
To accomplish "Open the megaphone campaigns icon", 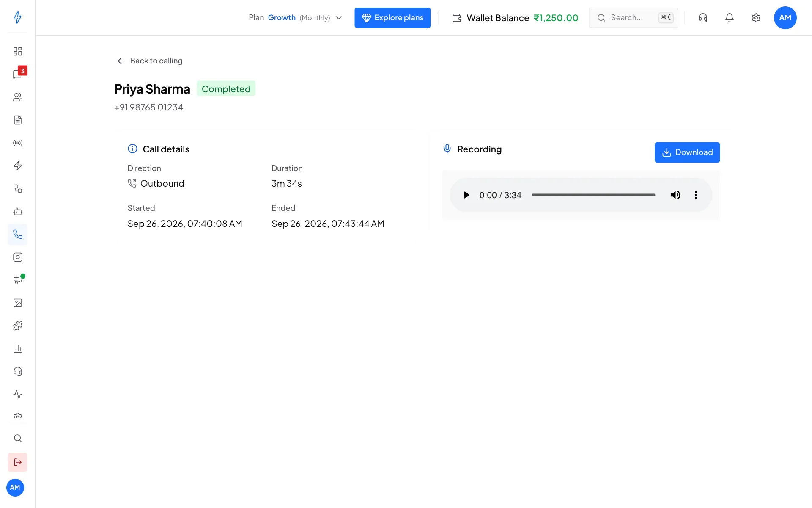I will click(x=17, y=280).
